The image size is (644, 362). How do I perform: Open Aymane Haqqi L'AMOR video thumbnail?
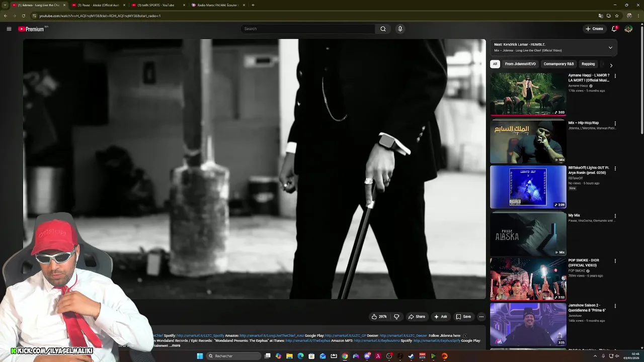(528, 94)
